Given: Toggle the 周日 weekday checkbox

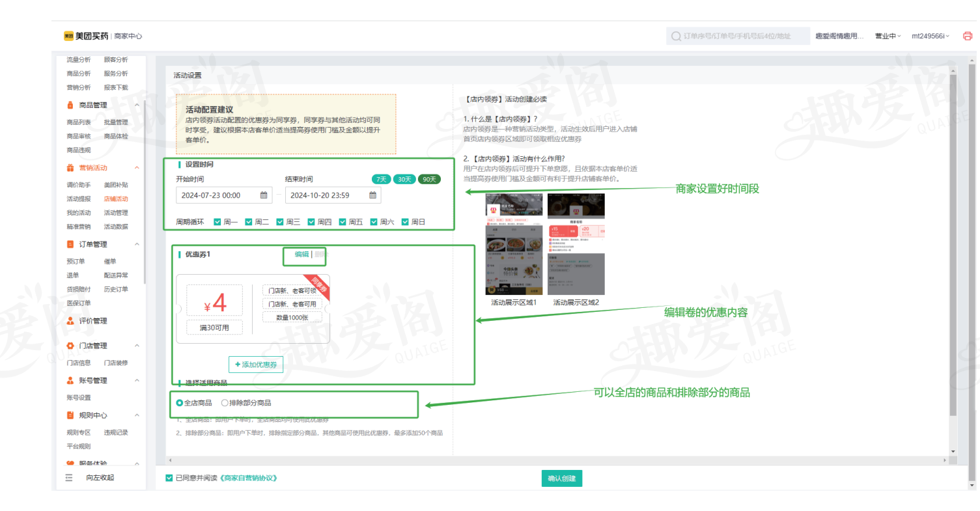Looking at the screenshot, I should pos(405,222).
